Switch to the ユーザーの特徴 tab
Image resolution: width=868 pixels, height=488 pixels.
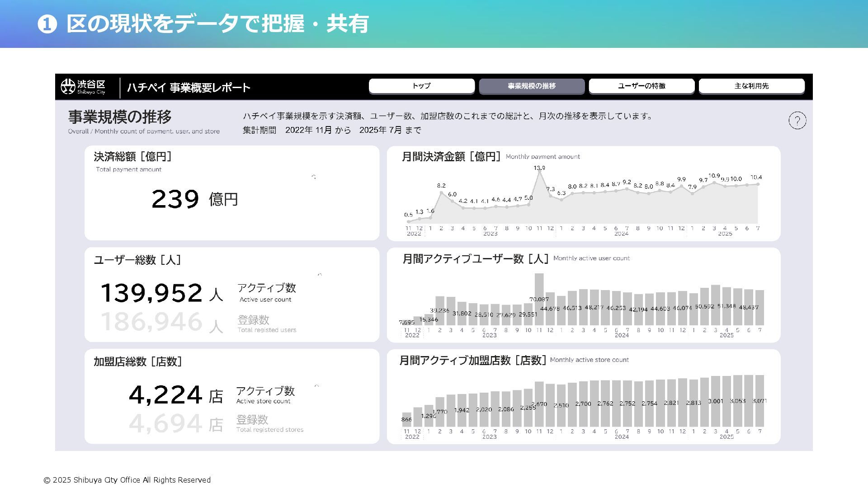(x=642, y=86)
